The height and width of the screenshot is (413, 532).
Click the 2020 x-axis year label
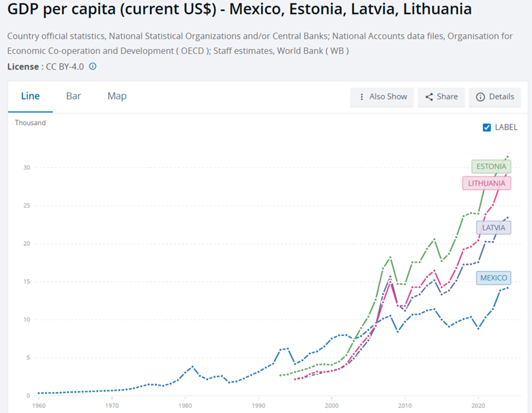pos(478,408)
